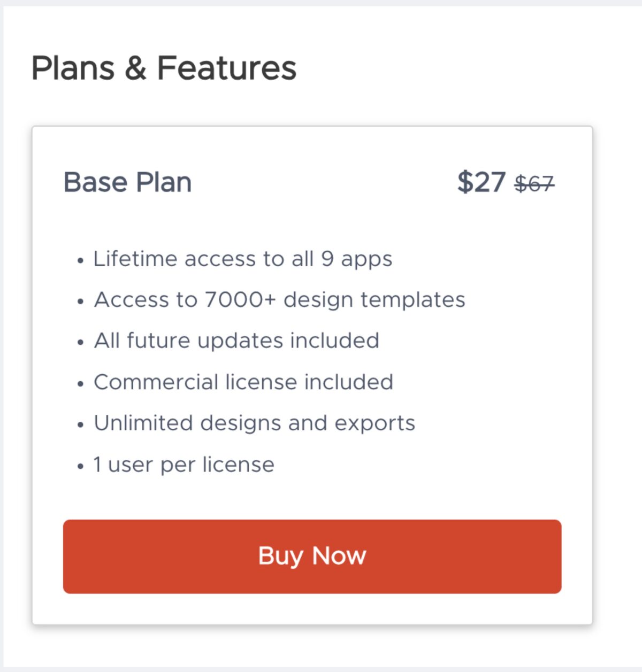The image size is (642, 672).
Task: Click "Lifetime access to all 9 apps"
Action: tap(243, 259)
